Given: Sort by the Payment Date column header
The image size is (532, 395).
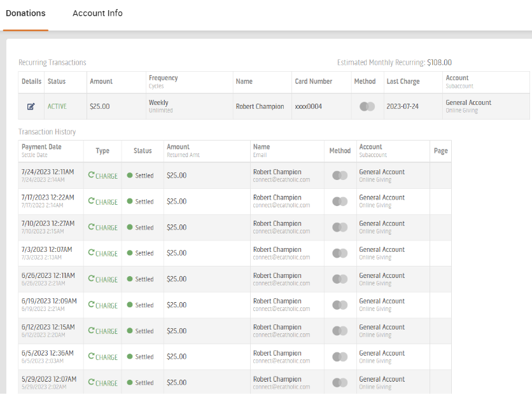Looking at the screenshot, I should pos(41,147).
